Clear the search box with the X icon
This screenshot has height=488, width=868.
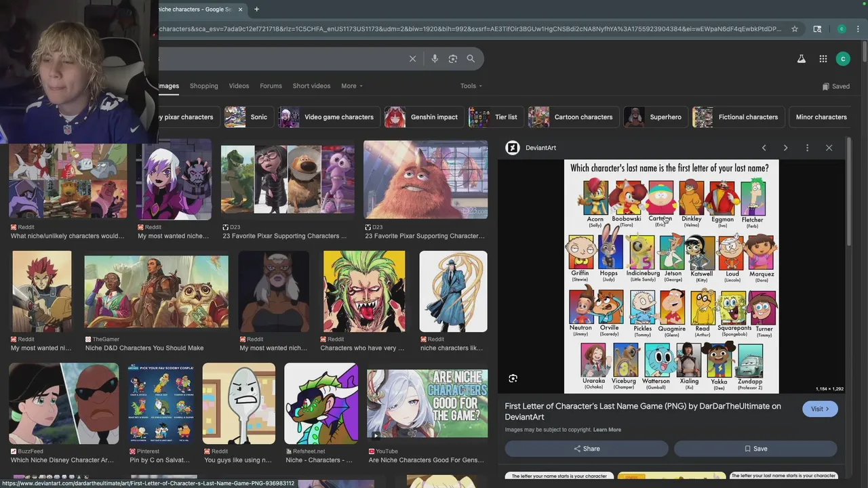[x=412, y=59]
